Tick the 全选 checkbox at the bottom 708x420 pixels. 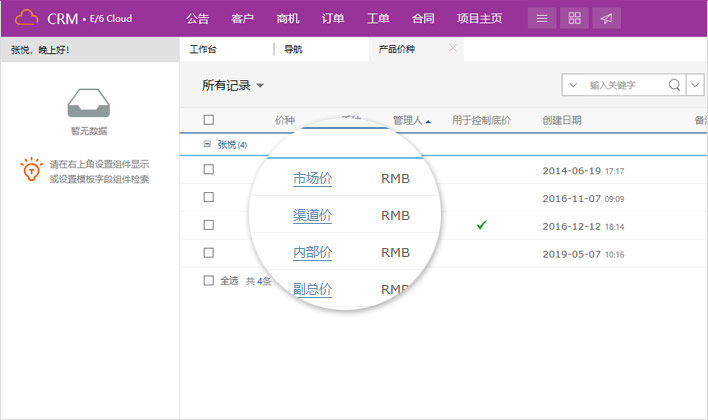coord(208,281)
